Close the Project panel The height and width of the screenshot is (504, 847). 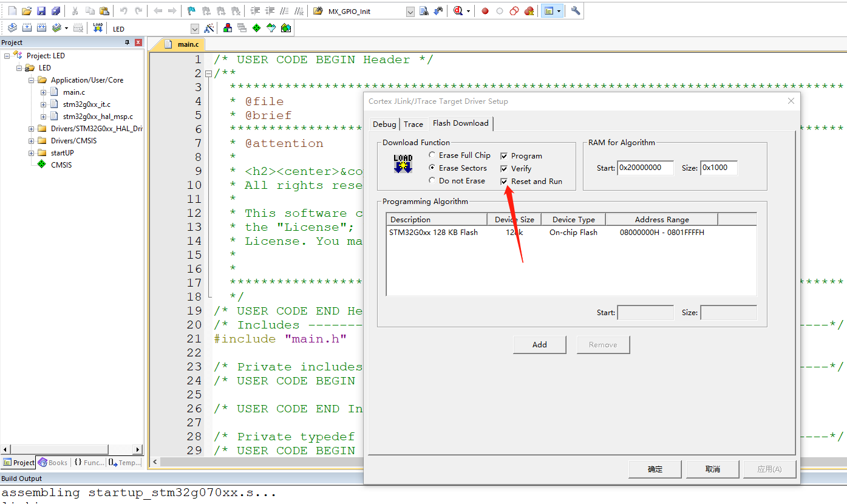click(x=138, y=43)
